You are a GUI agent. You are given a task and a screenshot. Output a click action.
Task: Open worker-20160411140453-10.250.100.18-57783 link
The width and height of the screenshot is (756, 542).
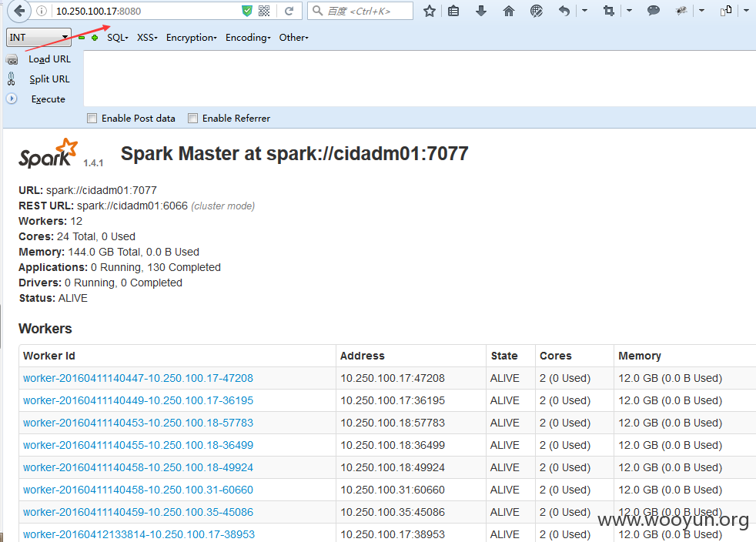click(138, 423)
